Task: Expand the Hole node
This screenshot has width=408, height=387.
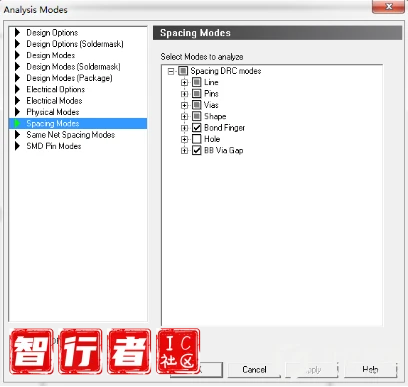Action: point(184,139)
